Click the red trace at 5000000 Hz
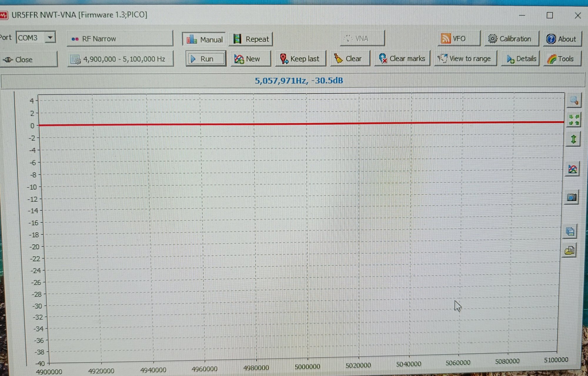 (x=307, y=124)
